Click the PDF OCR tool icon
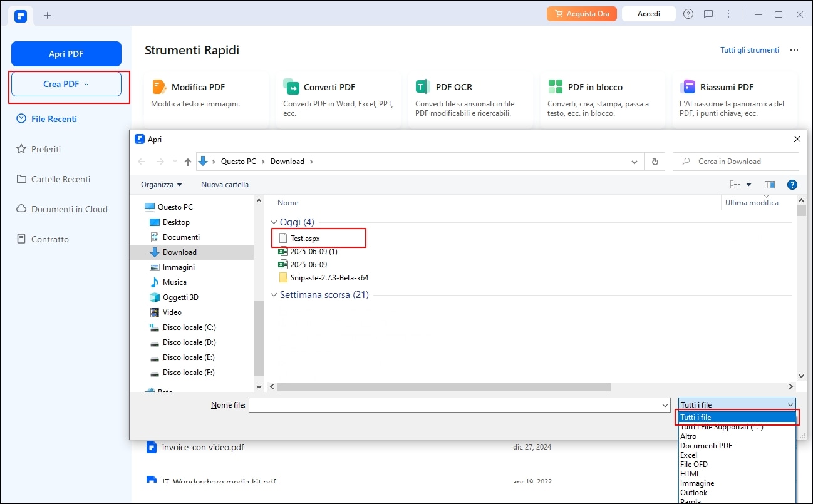This screenshot has width=813, height=504. (x=423, y=86)
